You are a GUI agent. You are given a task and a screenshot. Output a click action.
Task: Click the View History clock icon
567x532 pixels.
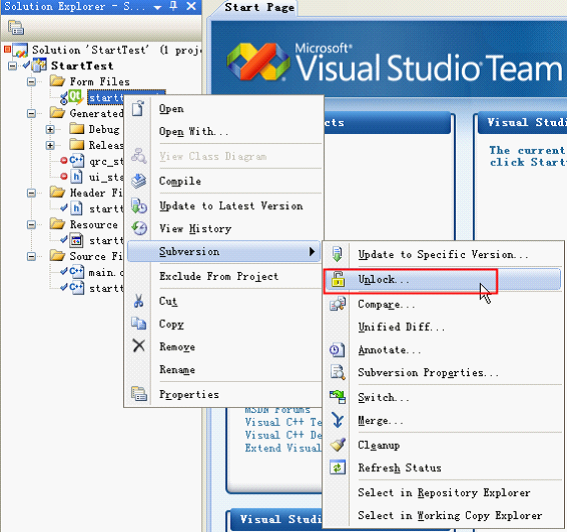point(139,228)
